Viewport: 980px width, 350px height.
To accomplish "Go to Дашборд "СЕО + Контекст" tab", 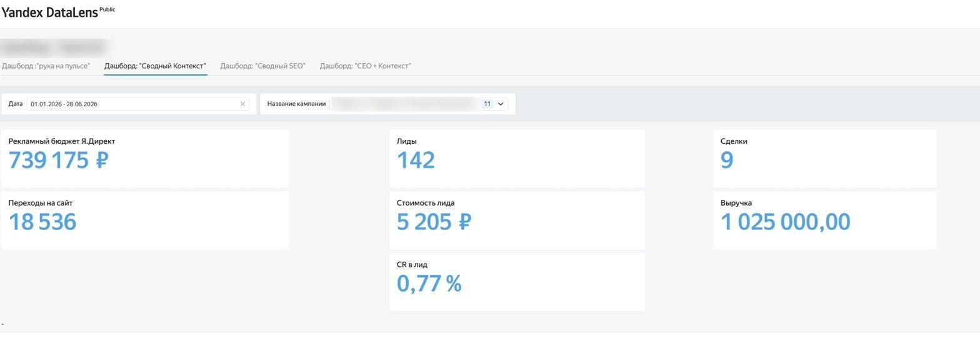I will click(365, 66).
